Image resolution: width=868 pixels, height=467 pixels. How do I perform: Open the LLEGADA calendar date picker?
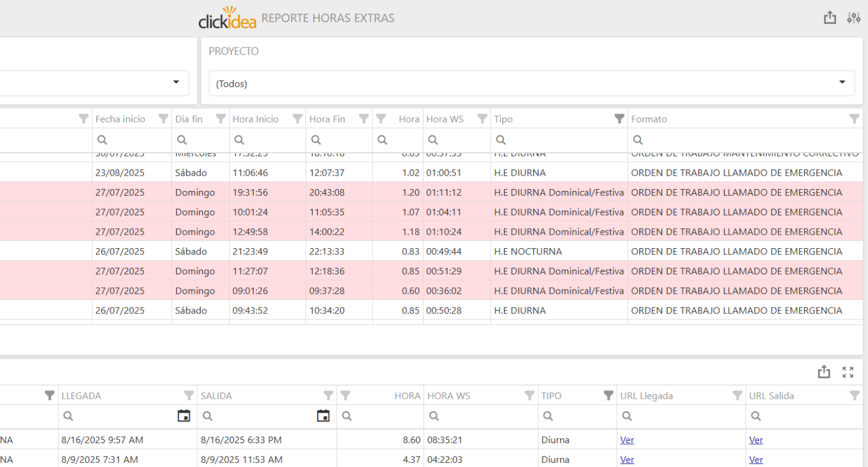point(184,416)
